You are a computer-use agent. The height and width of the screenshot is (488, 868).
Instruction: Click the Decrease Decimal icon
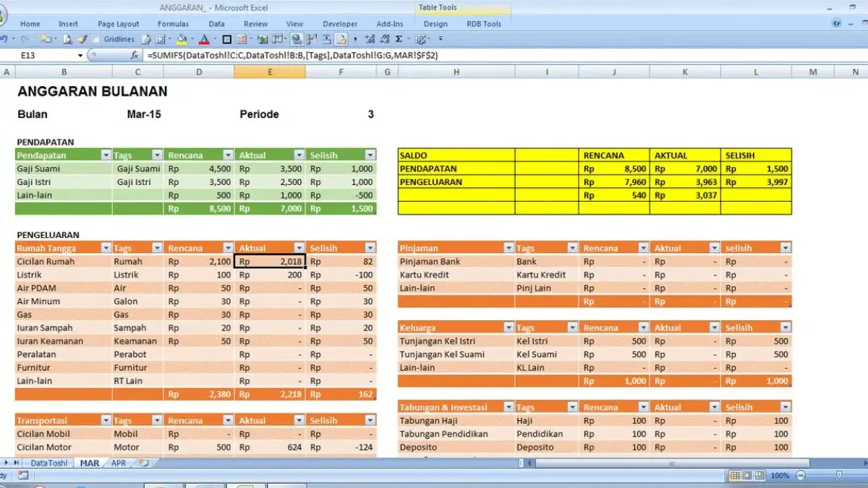point(385,39)
